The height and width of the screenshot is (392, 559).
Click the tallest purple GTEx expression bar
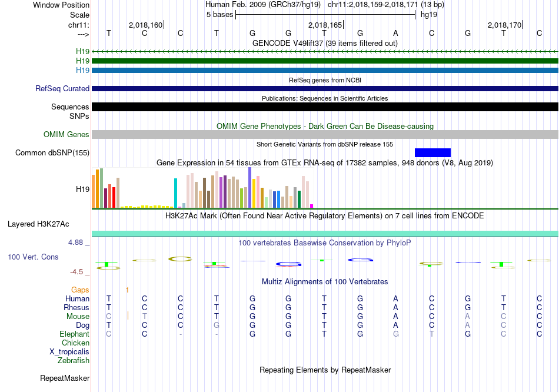(250, 187)
